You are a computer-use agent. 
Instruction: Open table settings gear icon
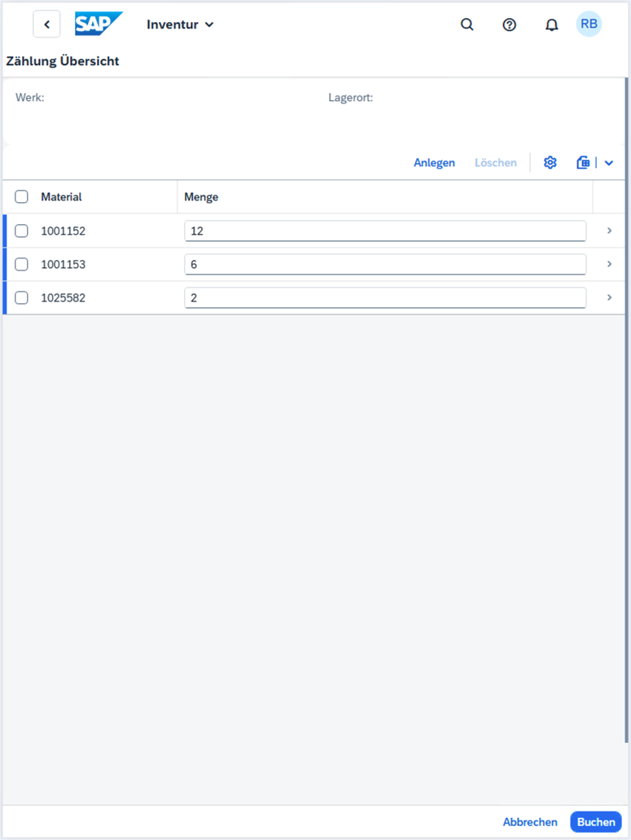[550, 163]
